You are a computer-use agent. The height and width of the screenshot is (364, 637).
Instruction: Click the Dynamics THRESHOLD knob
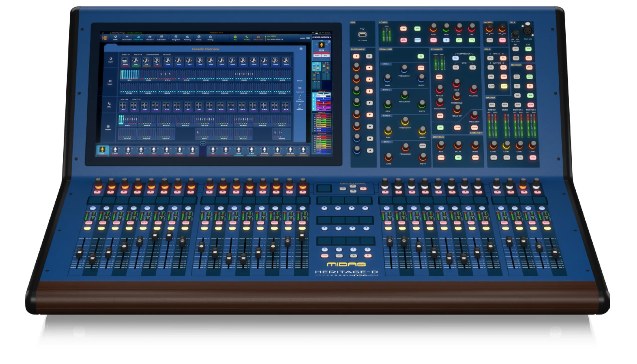(457, 96)
